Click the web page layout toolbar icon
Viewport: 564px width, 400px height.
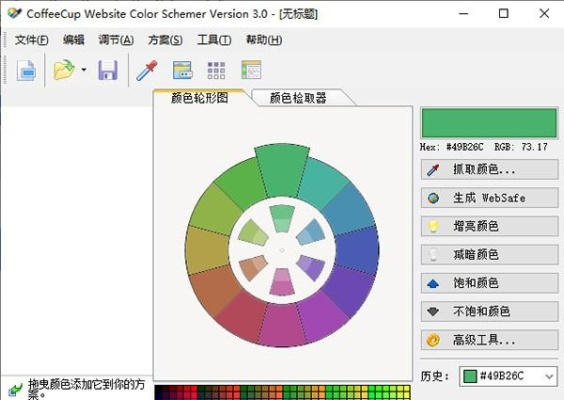pyautogui.click(x=251, y=70)
